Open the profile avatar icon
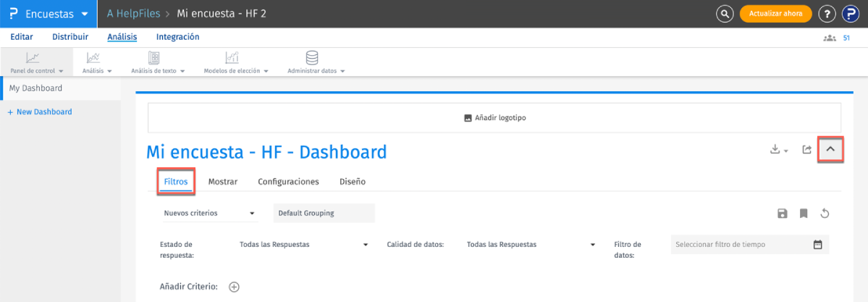Viewport: 868px width, 302px height. [x=850, y=14]
